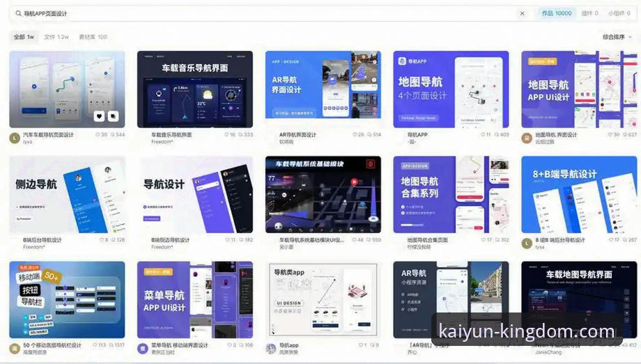Select the 素材库 100 filter tab
This screenshot has height=364, width=641.
(93, 37)
